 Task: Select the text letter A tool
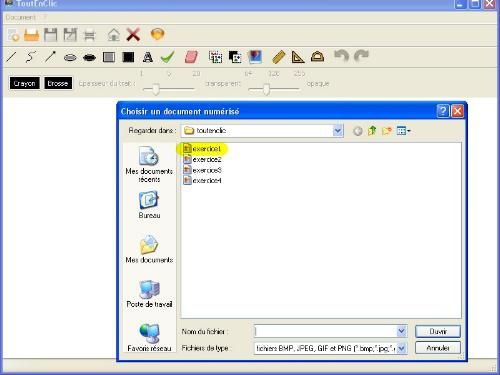coord(148,57)
